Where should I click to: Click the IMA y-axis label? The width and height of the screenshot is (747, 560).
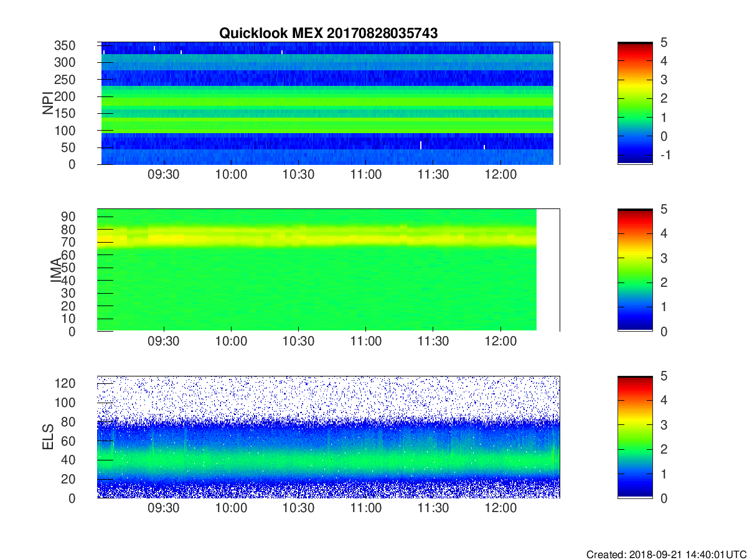(x=56, y=271)
